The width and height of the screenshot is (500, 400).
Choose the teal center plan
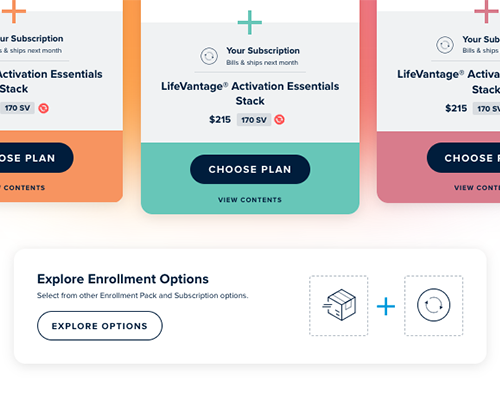pyautogui.click(x=250, y=169)
